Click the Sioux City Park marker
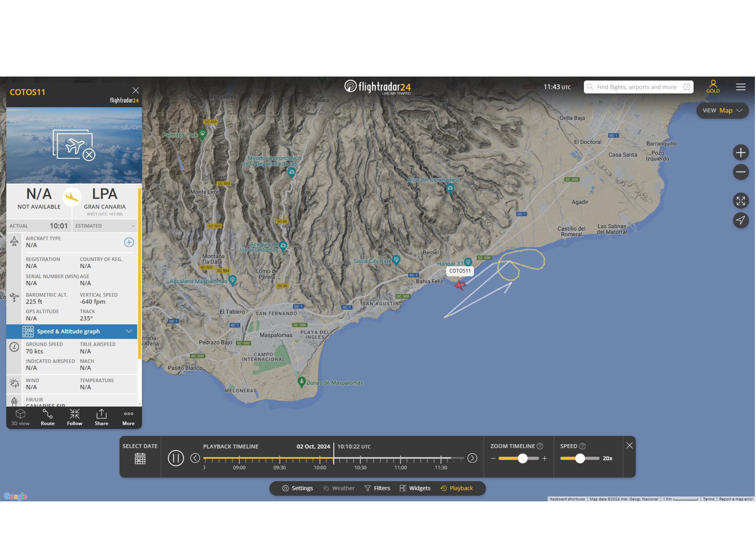Screen dimensions: 756x535 [396, 260]
